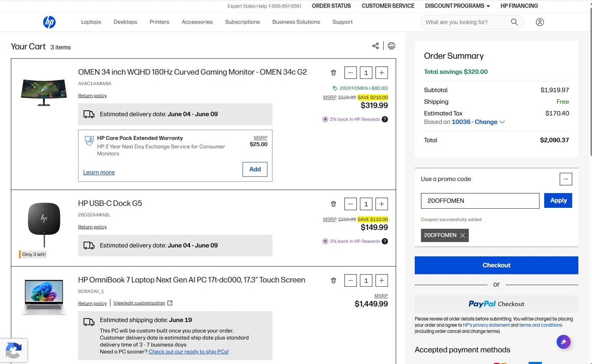This screenshot has height=364, width=592.
Task: Change tax zip code 10036
Action: (x=478, y=122)
